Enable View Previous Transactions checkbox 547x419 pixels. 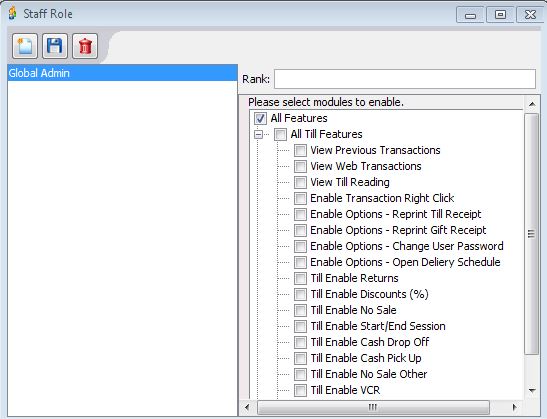coord(300,150)
